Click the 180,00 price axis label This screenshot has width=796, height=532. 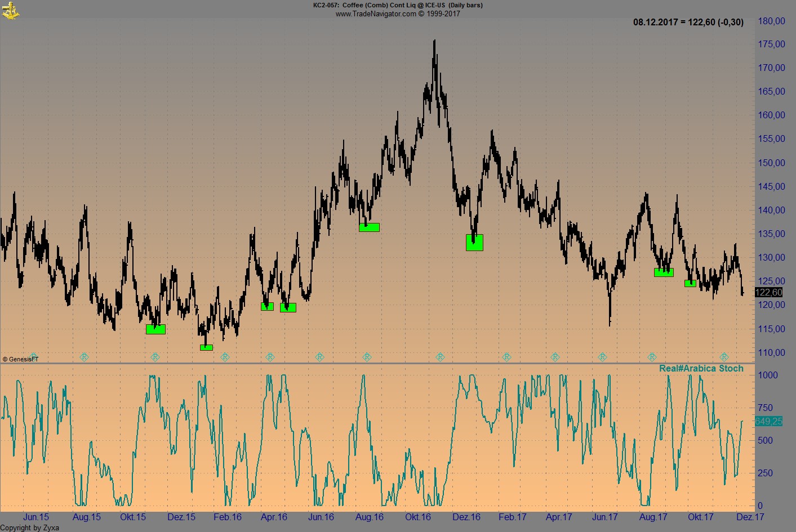pyautogui.click(x=772, y=21)
